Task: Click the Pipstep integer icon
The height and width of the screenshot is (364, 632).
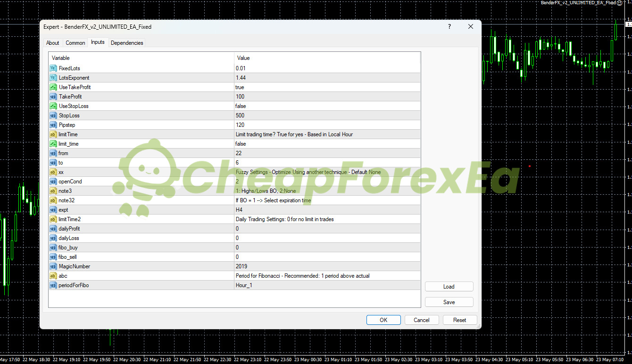Action: (53, 125)
